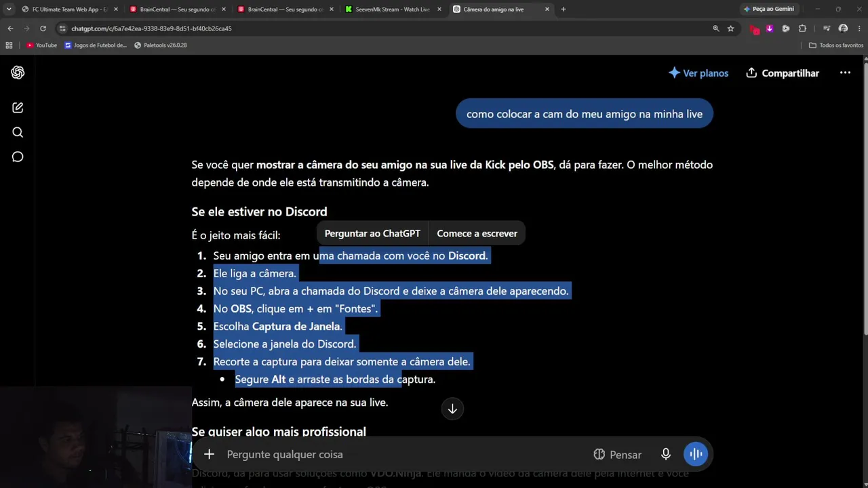Bookmark this page with the star icon
868x488 pixels.
[730, 28]
